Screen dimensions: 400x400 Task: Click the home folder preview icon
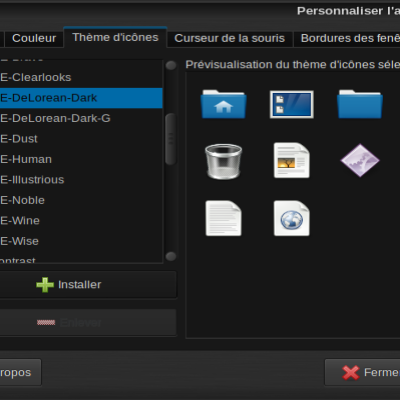(x=223, y=104)
